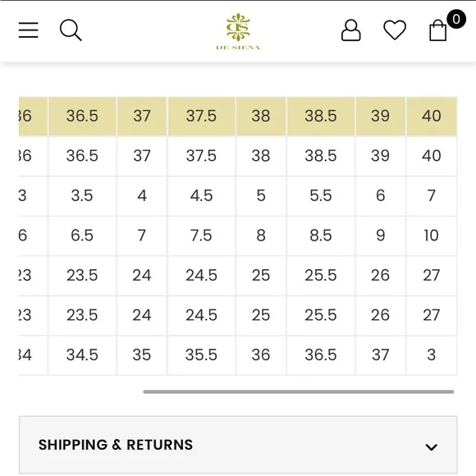Click the 4.5 size conversion cell
This screenshot has height=476, width=476.
point(201,196)
